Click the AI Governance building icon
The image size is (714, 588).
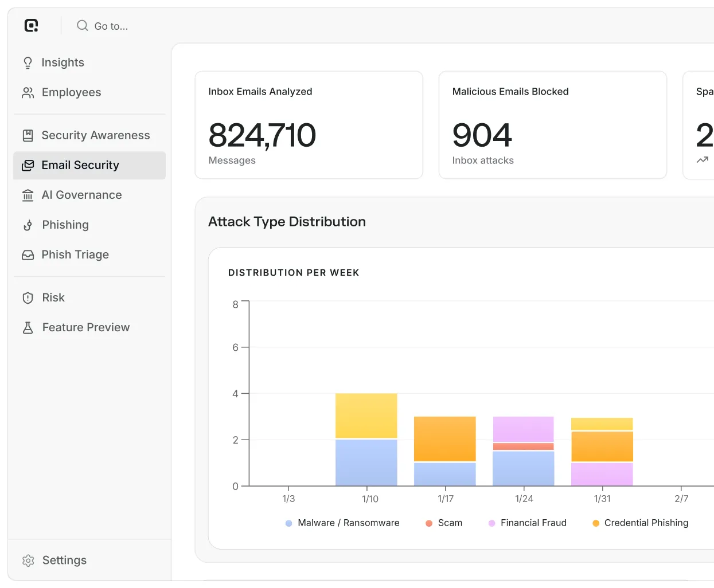pyautogui.click(x=28, y=195)
